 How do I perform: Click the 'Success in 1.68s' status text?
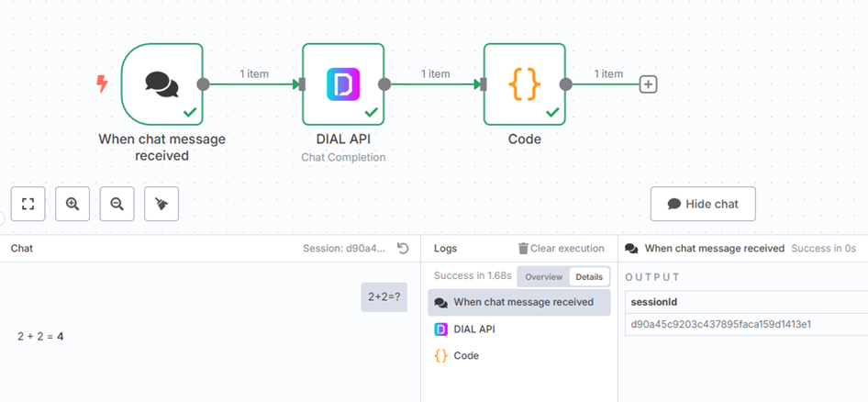pyautogui.click(x=473, y=275)
